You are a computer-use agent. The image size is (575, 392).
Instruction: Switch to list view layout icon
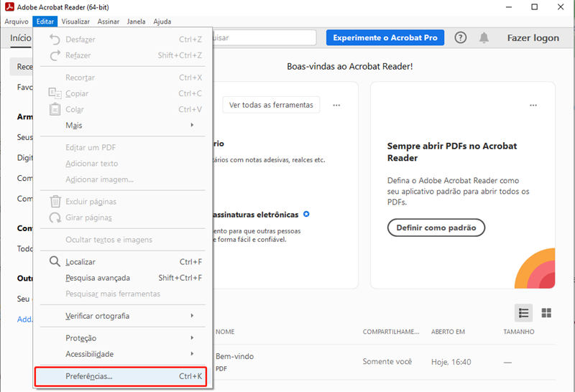tap(523, 313)
